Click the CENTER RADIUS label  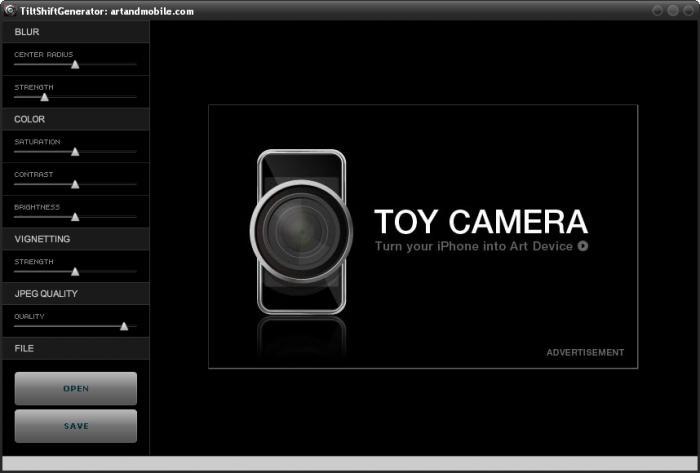(44, 54)
